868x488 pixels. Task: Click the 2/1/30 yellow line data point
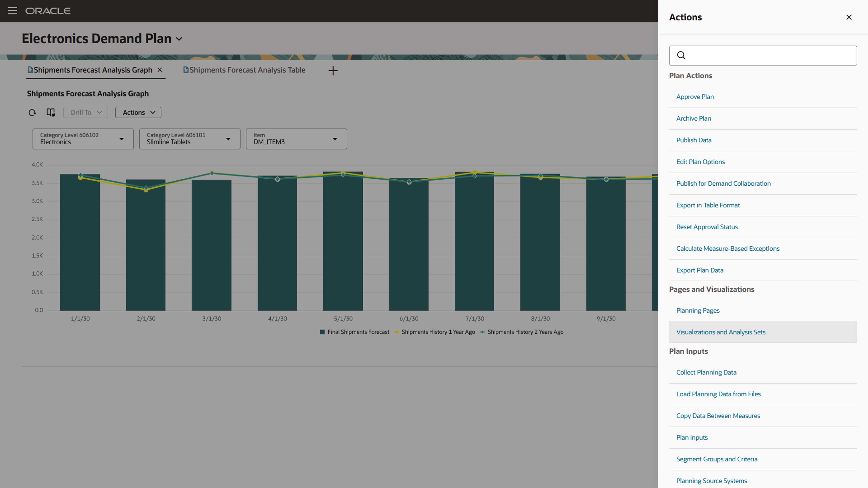(x=146, y=190)
